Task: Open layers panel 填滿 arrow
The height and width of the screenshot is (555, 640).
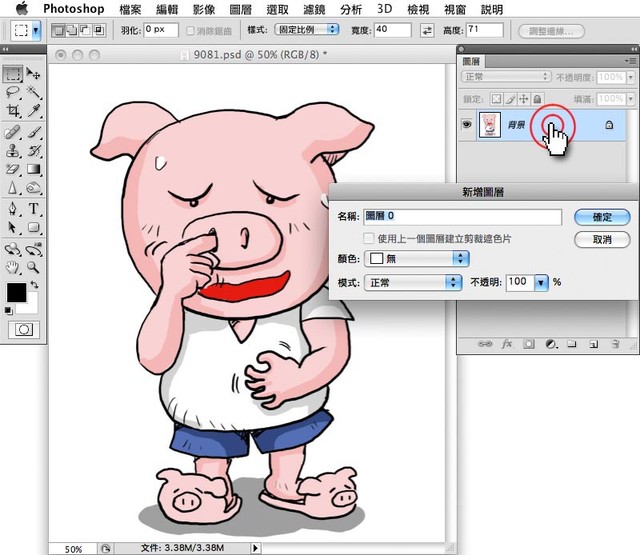Action: point(631,99)
